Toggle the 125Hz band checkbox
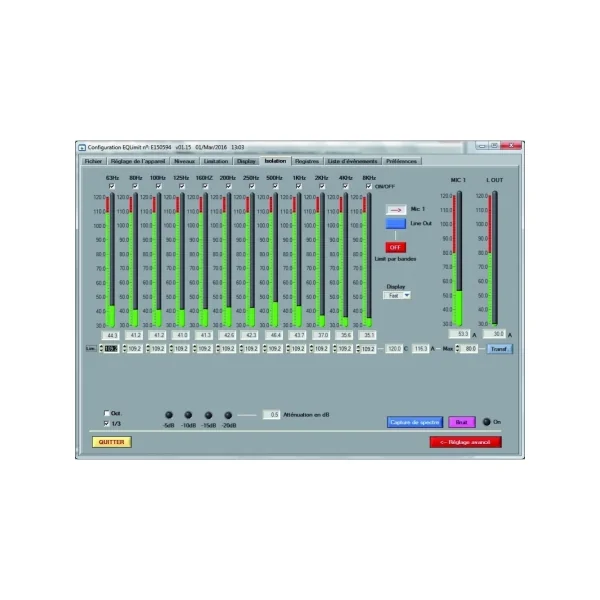The image size is (600, 600). click(x=182, y=186)
